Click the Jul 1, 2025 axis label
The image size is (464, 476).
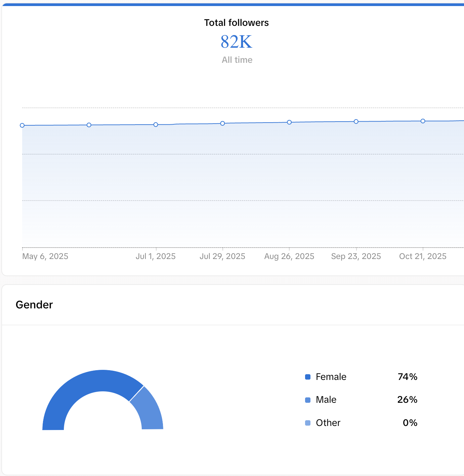(x=156, y=256)
